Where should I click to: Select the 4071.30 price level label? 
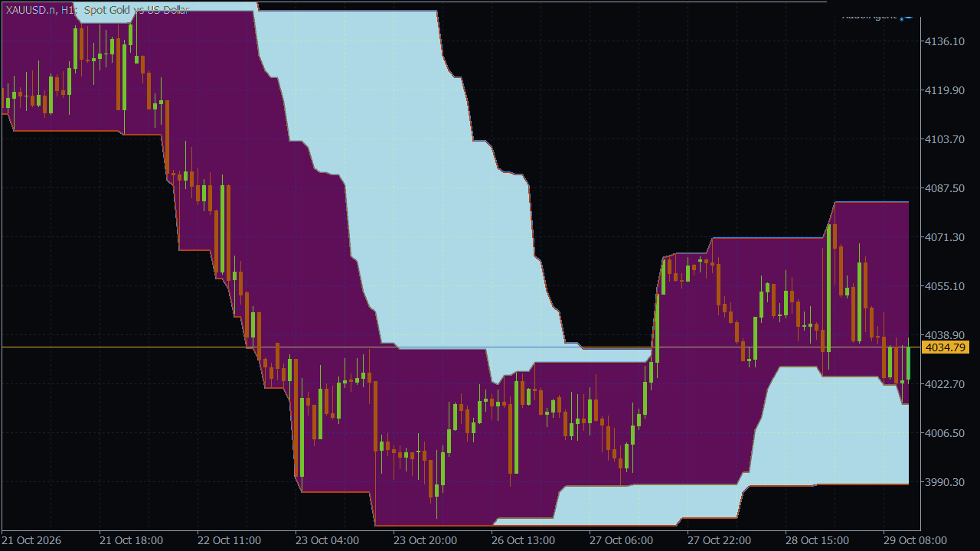click(945, 237)
